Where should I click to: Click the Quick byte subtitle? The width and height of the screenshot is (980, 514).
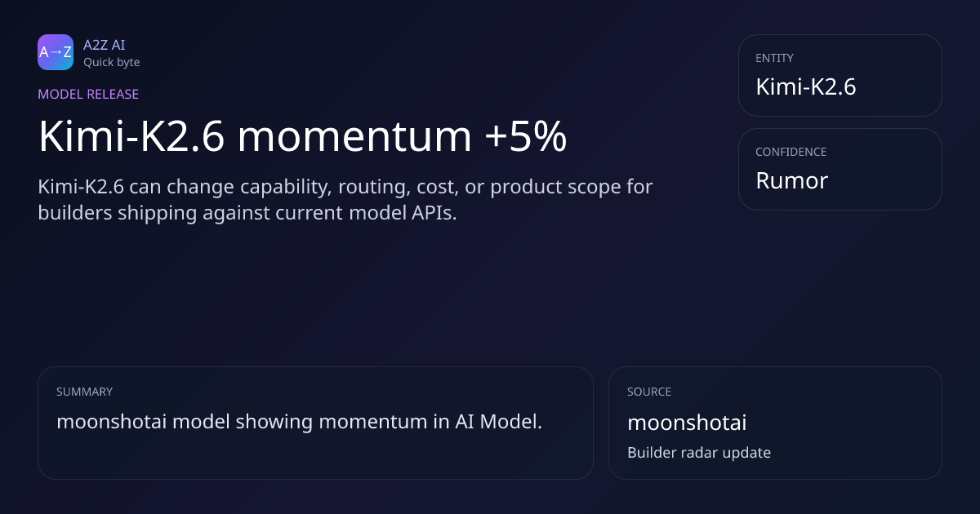[111, 62]
